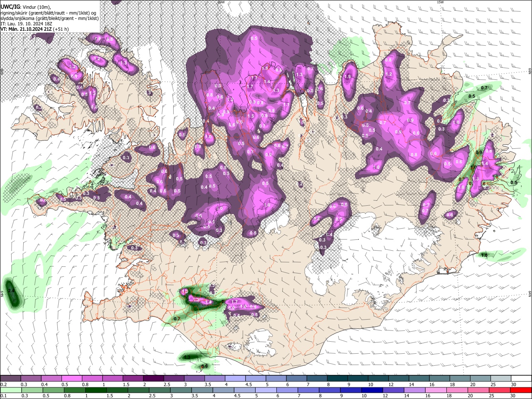
Task: Click the 3–3.5 swatch in the top legend row
Action: click(194, 379)
